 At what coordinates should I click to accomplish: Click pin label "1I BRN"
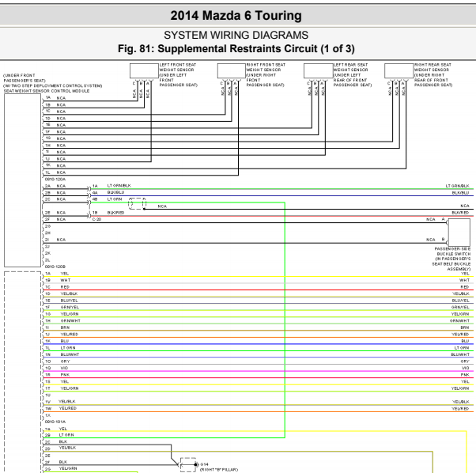[x=58, y=327]
